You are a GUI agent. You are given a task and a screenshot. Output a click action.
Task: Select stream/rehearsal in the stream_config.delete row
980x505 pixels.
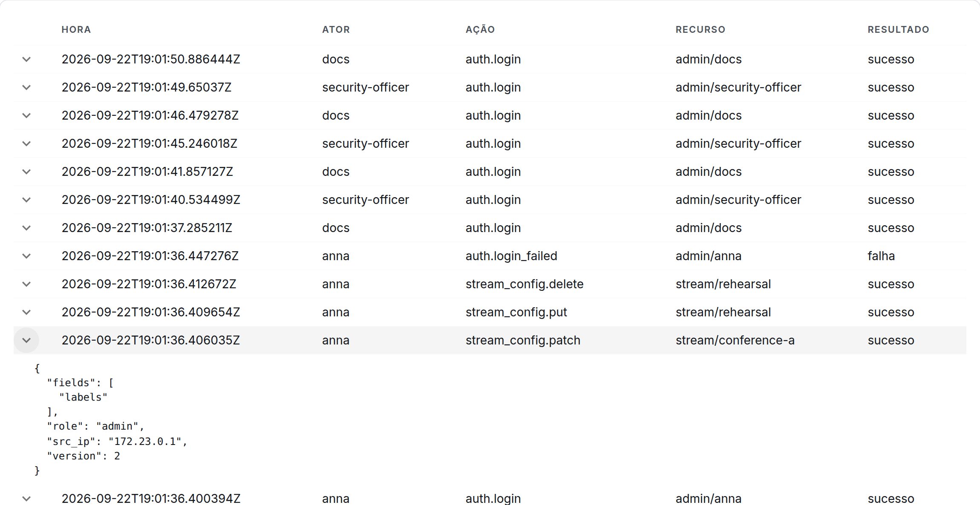pos(723,284)
